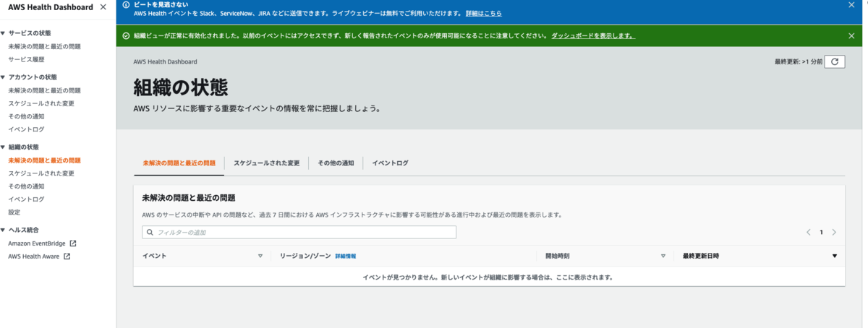Open その他の通知 under 組織の状態
Image resolution: width=868 pixels, height=328 pixels.
click(26, 186)
